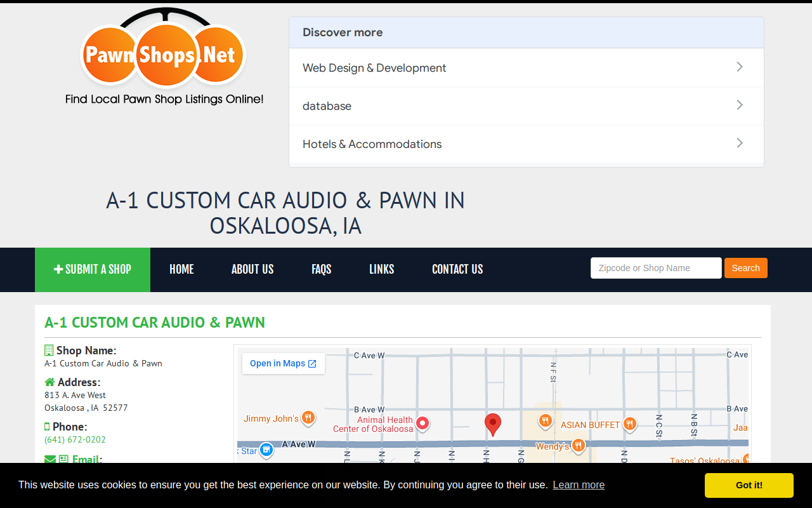Click the green A-1 Custom Car Audio heading
Viewport: 812px width, 508px height.
[155, 323]
